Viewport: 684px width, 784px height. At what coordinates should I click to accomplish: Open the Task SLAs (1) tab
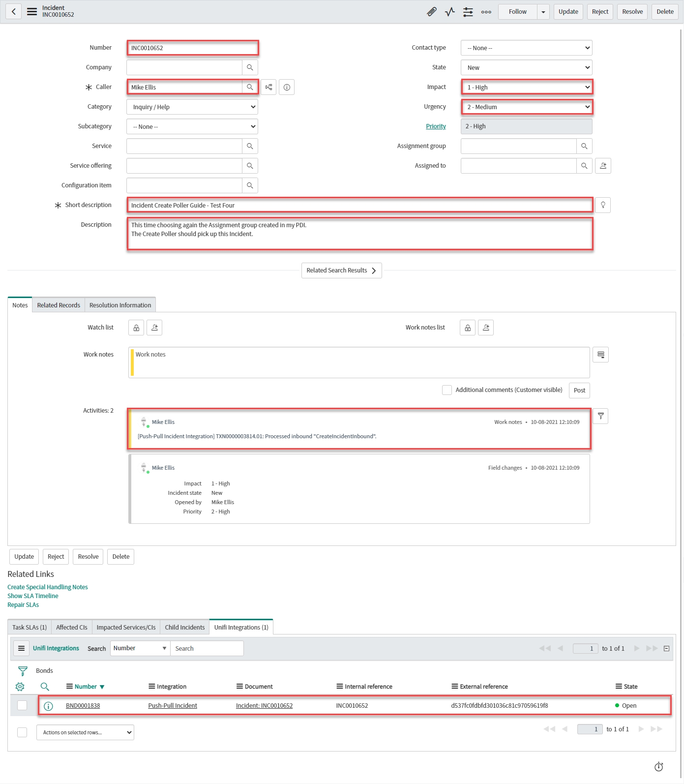coord(30,627)
